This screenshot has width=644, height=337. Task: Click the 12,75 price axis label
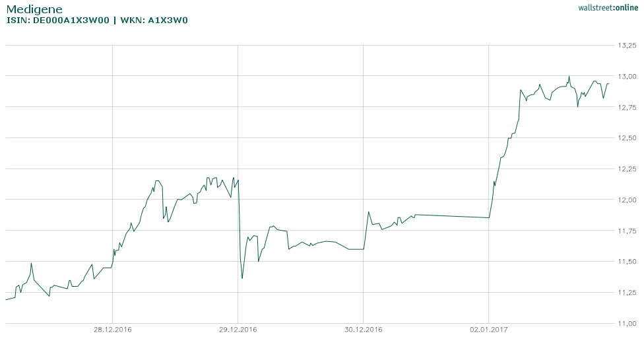click(x=627, y=107)
